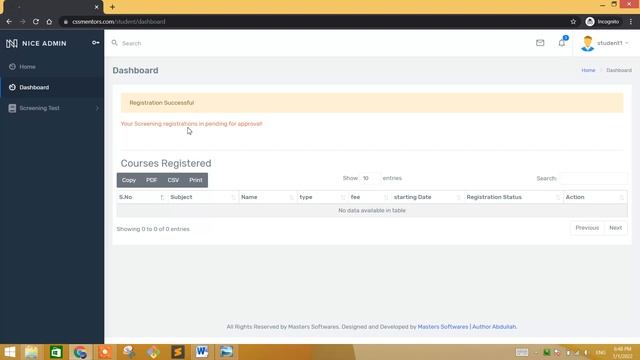Open Microsoft Word from taskbar

click(202, 352)
